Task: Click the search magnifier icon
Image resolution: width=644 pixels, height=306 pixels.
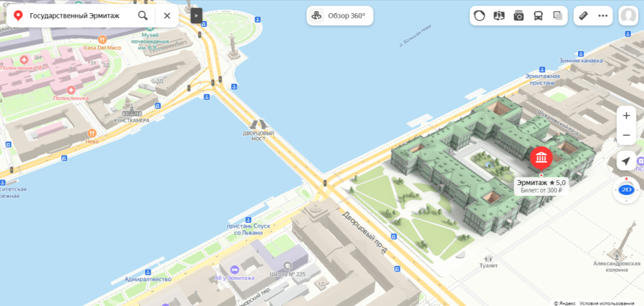Action: coord(142,16)
